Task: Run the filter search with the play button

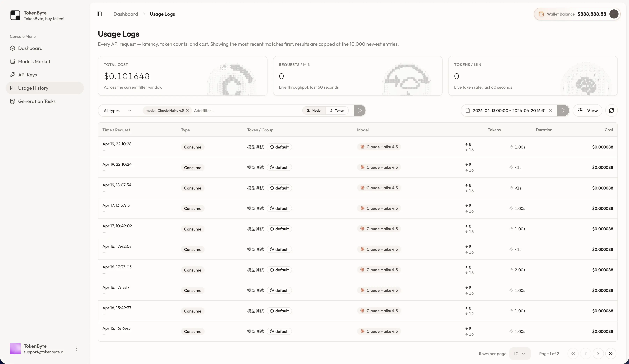Action: pos(359,110)
